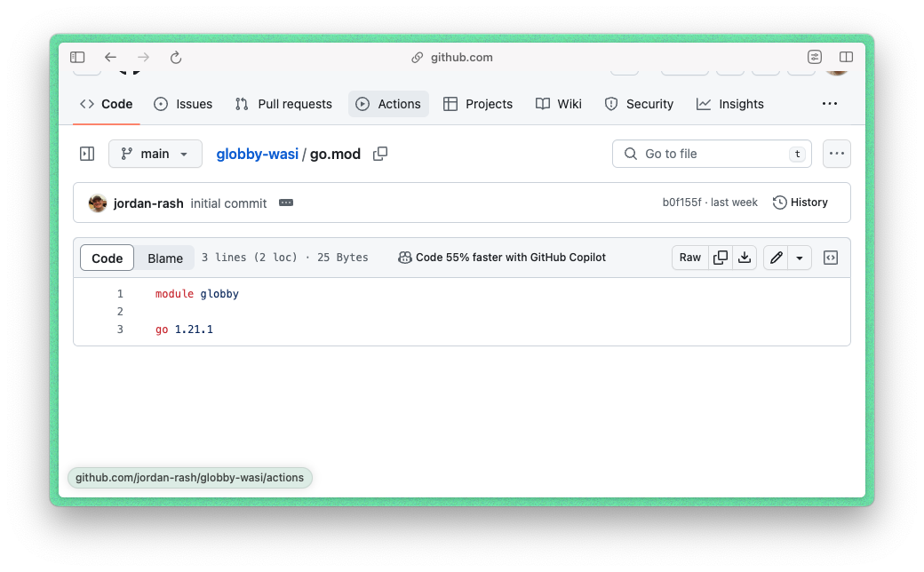Open more file actions menu

coord(836,154)
